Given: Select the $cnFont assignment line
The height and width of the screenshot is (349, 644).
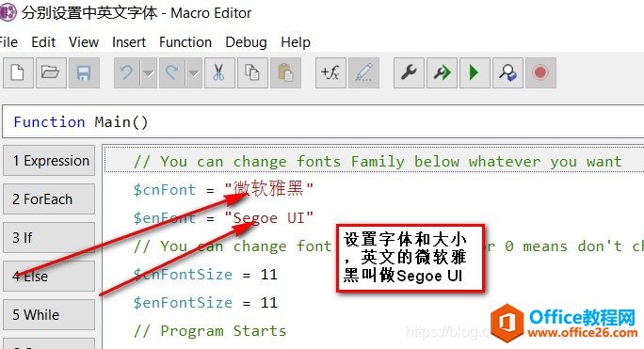Looking at the screenshot, I should click(x=223, y=189).
